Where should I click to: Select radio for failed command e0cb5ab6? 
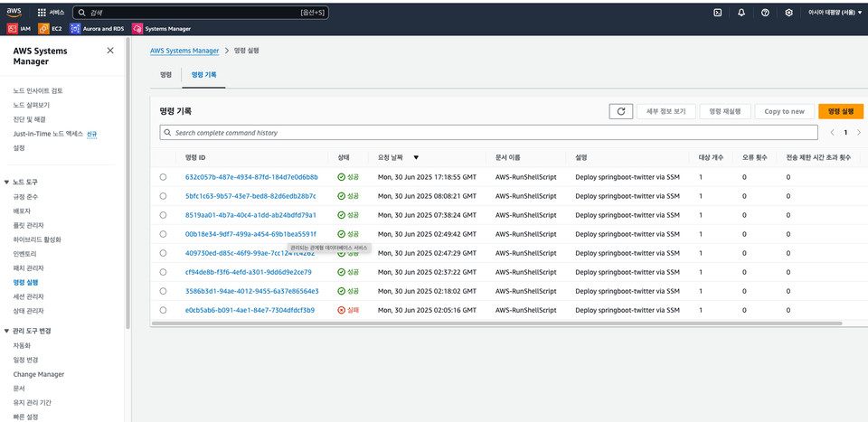[163, 310]
